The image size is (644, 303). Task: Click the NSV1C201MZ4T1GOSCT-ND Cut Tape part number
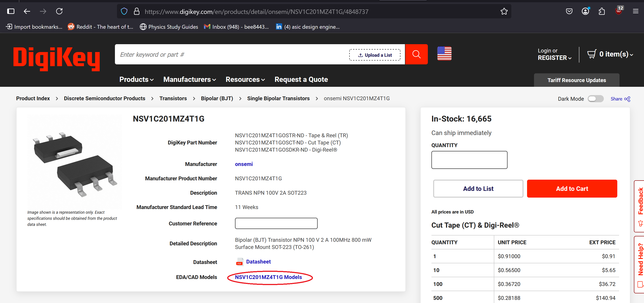tap(288, 142)
